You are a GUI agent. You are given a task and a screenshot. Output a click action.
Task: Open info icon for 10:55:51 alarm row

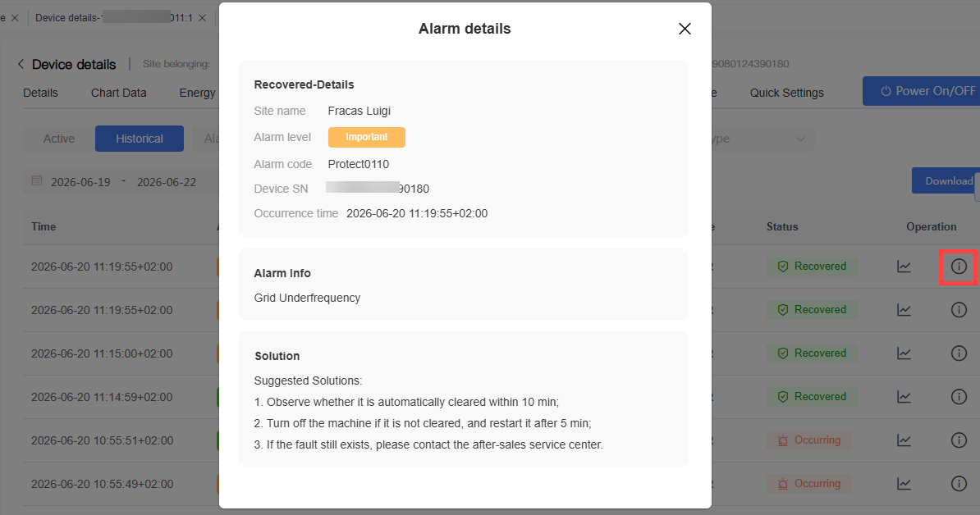[x=959, y=440]
